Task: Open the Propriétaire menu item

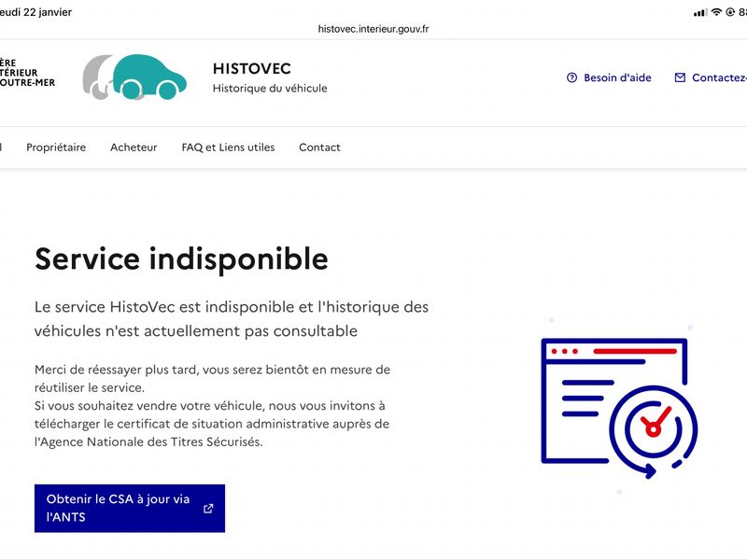Action: [56, 147]
